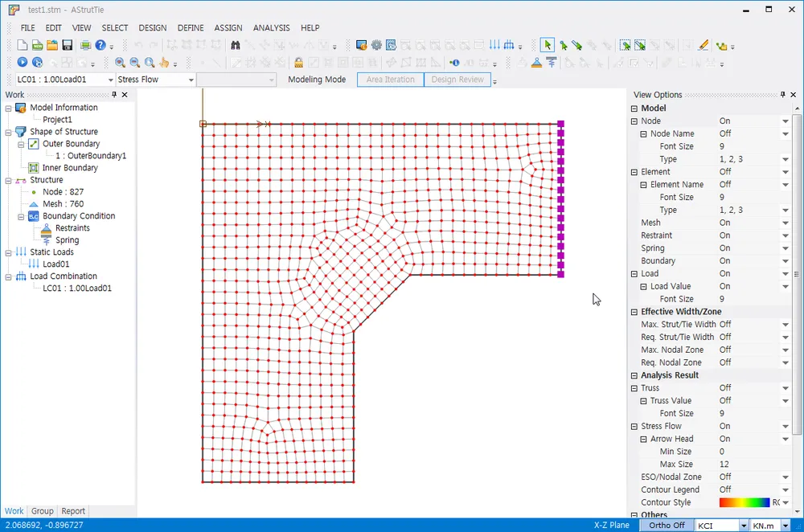Screen dimensions: 804x532
Task: Click the Static Loads arrows icon
Action: 494,46
